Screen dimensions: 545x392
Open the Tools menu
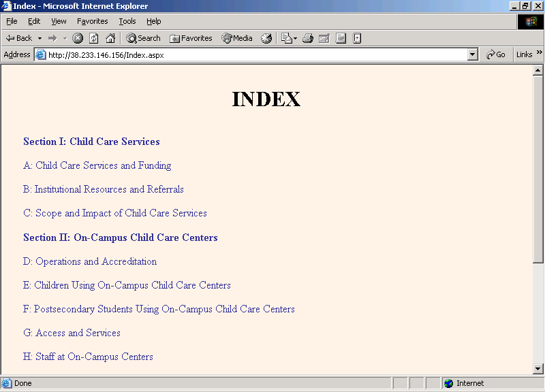click(x=127, y=21)
